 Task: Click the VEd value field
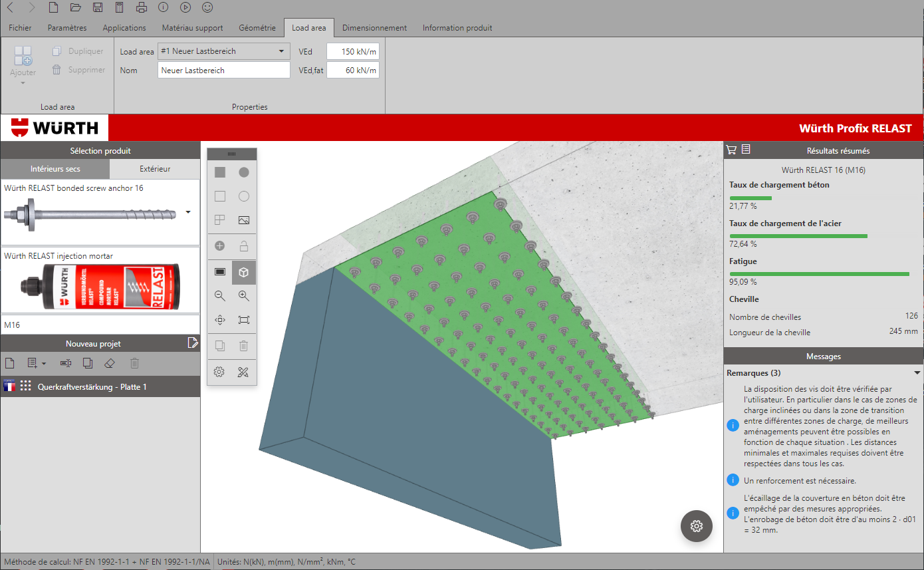coord(353,51)
